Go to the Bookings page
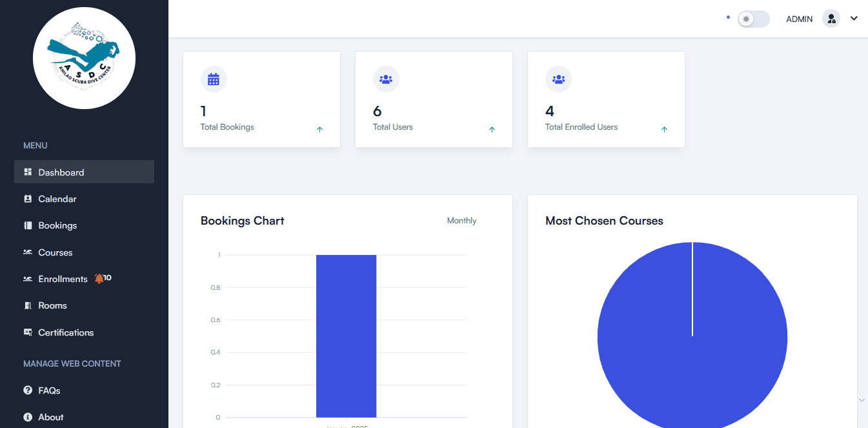The height and width of the screenshot is (428, 868). tap(57, 225)
